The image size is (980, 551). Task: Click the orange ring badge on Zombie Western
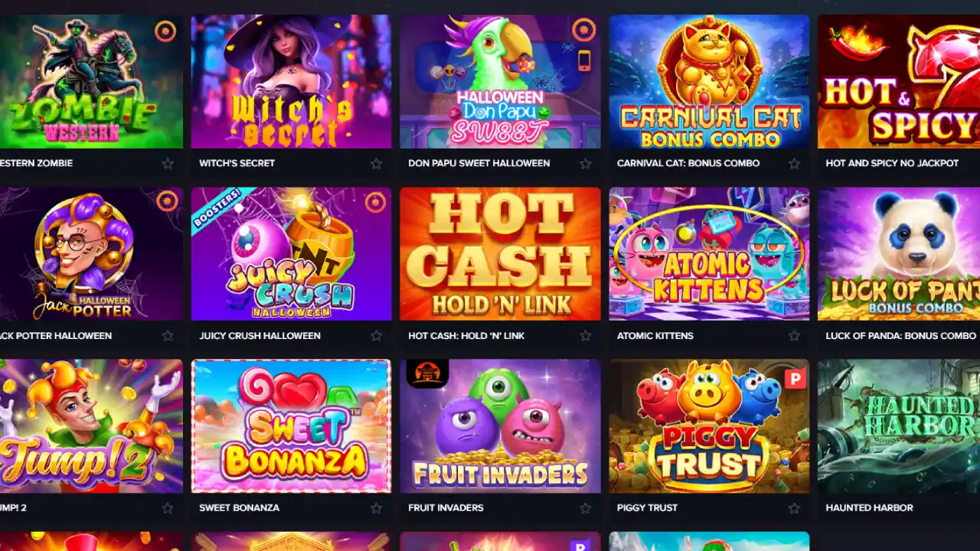(165, 31)
